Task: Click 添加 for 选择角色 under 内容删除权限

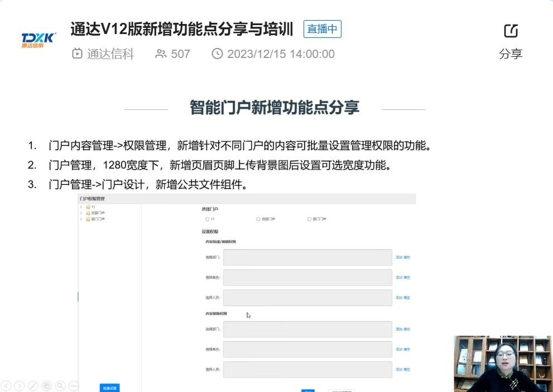Action: tap(399, 349)
